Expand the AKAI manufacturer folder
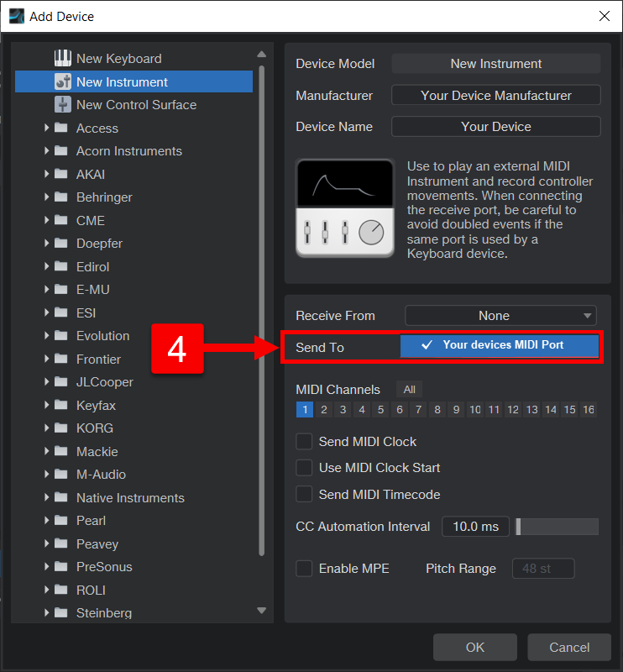 tap(46, 175)
